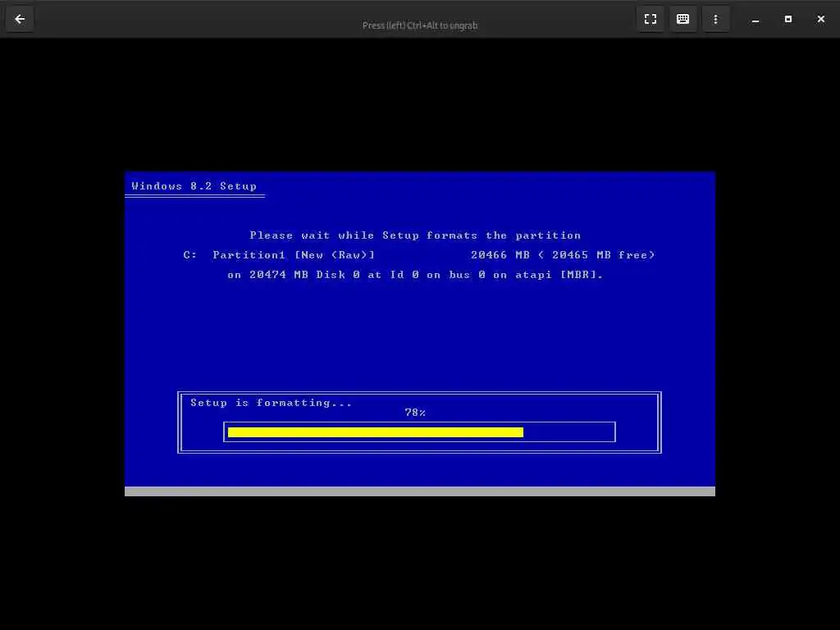Click the 'Setup is formatting...' text
Screen dimensions: 840x630
click(271, 403)
